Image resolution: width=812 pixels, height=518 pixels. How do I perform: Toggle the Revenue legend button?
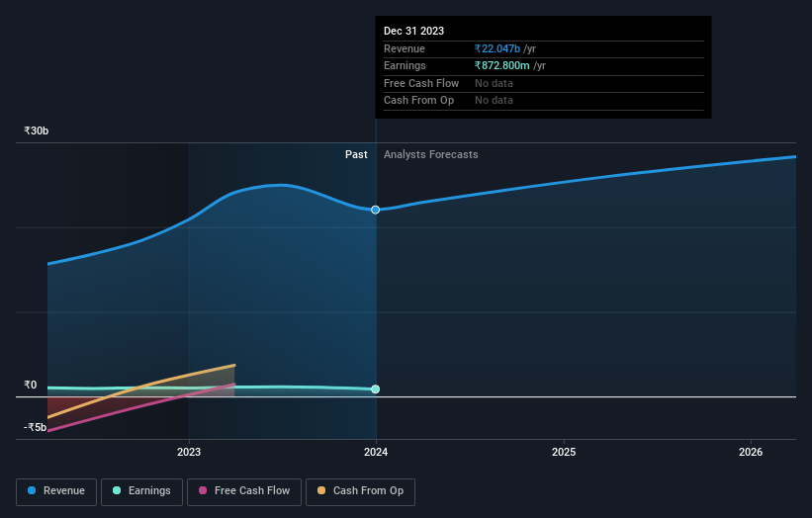[56, 491]
